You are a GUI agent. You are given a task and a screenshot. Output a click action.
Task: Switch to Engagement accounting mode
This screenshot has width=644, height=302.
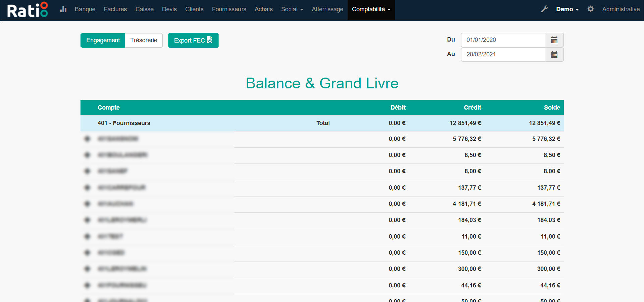[x=103, y=40]
